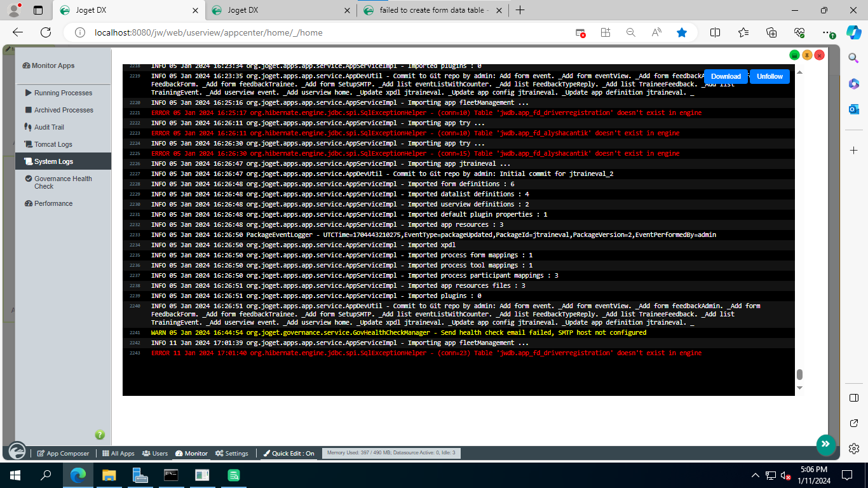
Task: Open the browser profile icon
Action: (x=14, y=10)
